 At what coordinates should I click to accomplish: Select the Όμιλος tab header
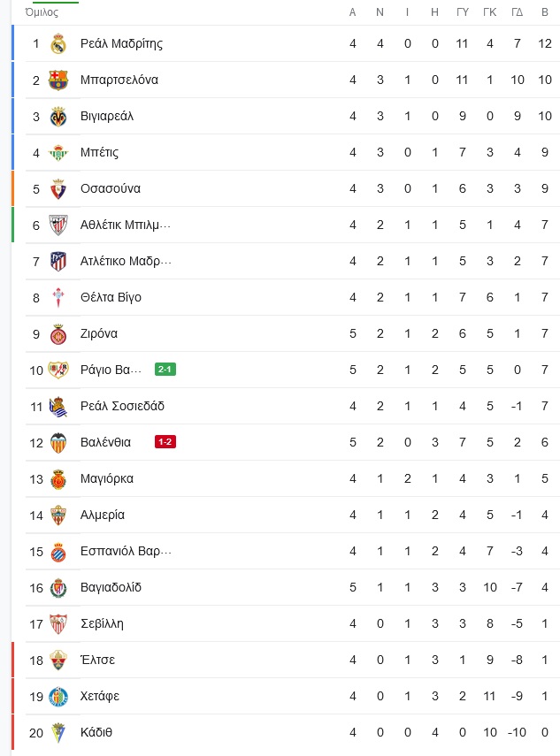(42, 12)
